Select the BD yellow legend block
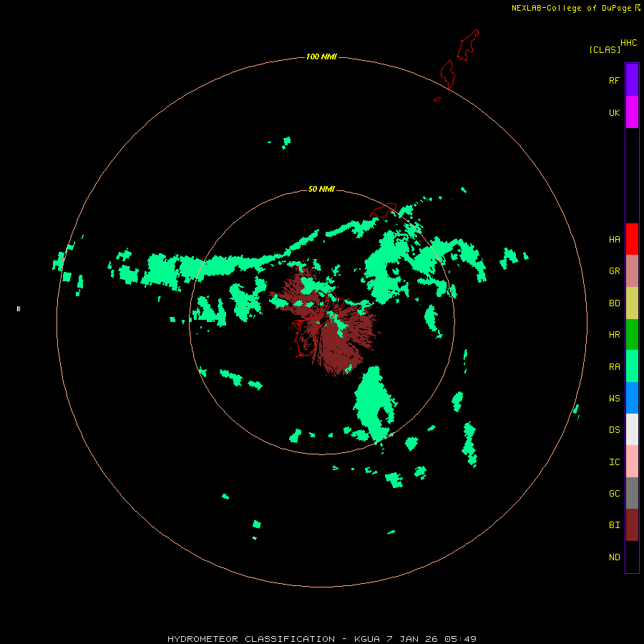 coord(632,303)
